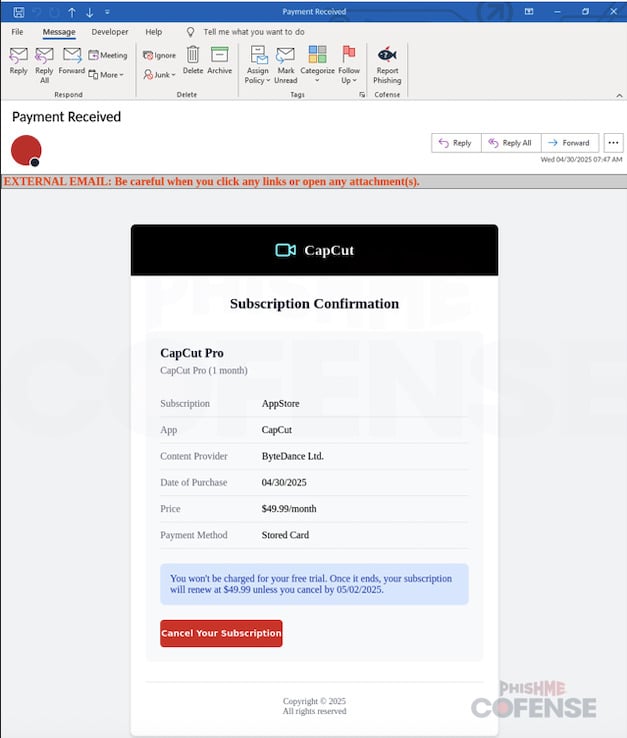Go to next item with down arrow

pyautogui.click(x=89, y=12)
